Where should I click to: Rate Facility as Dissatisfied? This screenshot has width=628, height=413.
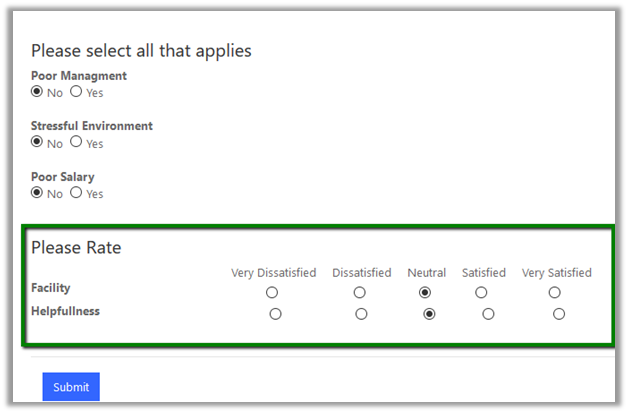360,293
